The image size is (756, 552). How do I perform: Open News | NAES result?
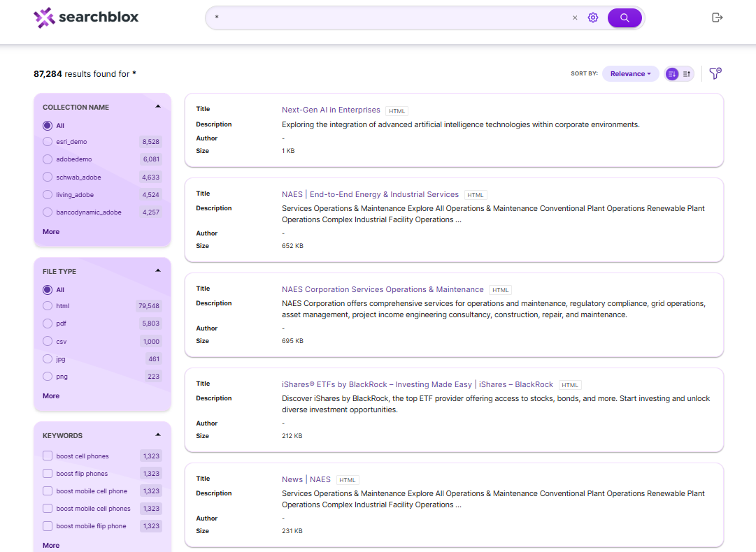[x=306, y=479]
